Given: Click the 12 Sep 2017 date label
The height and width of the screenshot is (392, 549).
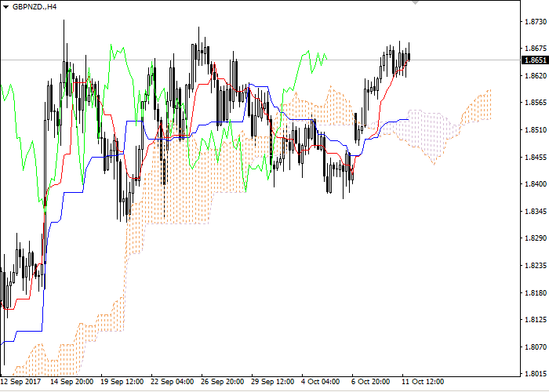Looking at the screenshot, I should point(20,382).
